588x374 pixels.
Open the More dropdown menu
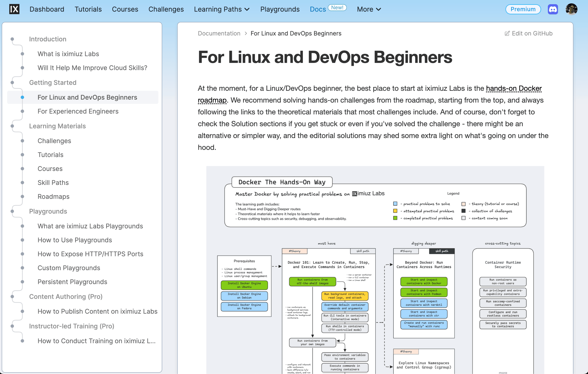pos(369,9)
